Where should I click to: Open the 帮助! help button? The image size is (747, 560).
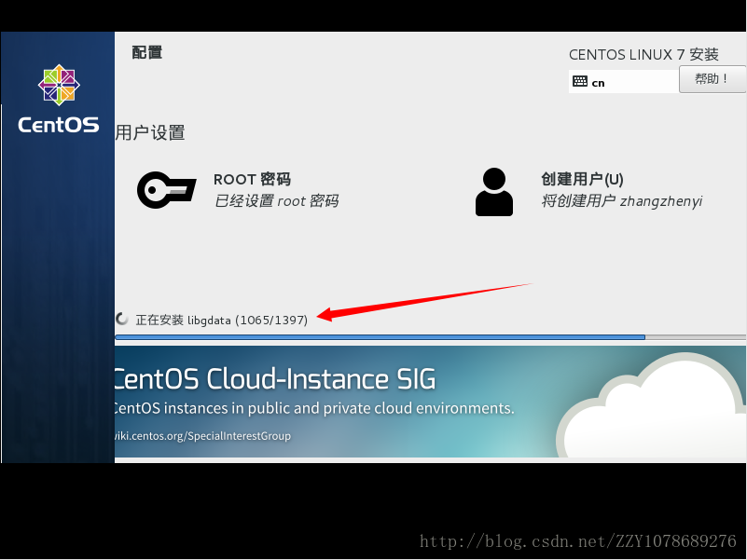click(712, 79)
